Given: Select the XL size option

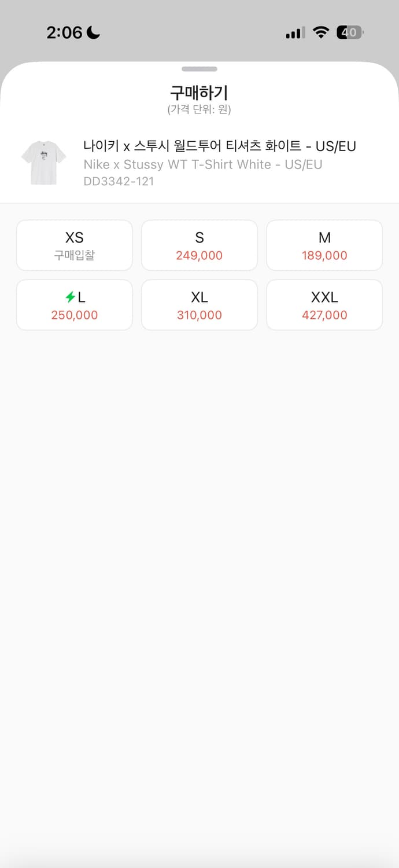Looking at the screenshot, I should tap(199, 305).
